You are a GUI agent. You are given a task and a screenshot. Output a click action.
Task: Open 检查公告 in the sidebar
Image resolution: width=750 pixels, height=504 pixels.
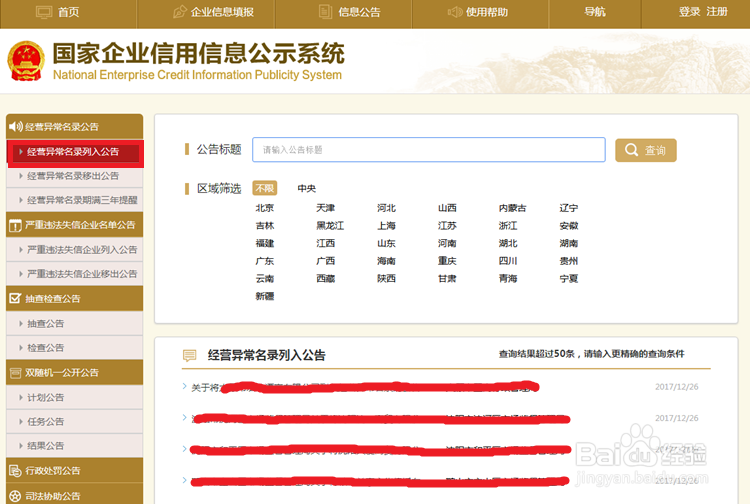pyautogui.click(x=75, y=348)
